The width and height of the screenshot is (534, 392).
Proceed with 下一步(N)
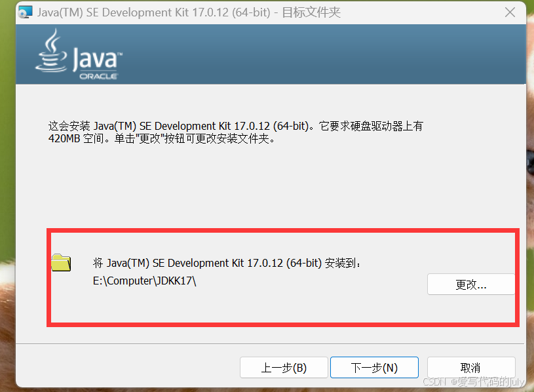coord(374,368)
